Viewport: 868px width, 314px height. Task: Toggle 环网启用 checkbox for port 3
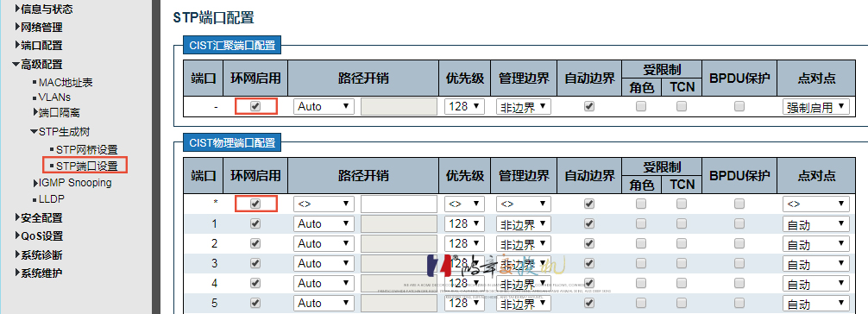255,264
